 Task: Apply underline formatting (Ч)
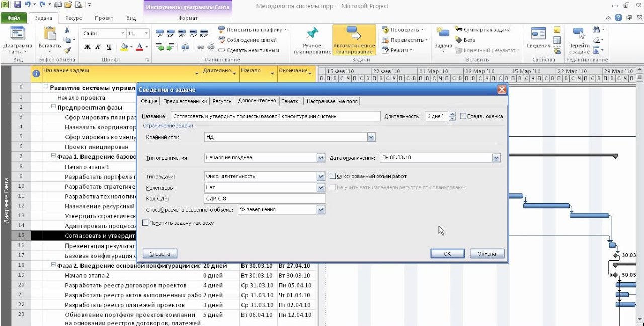[x=110, y=47]
